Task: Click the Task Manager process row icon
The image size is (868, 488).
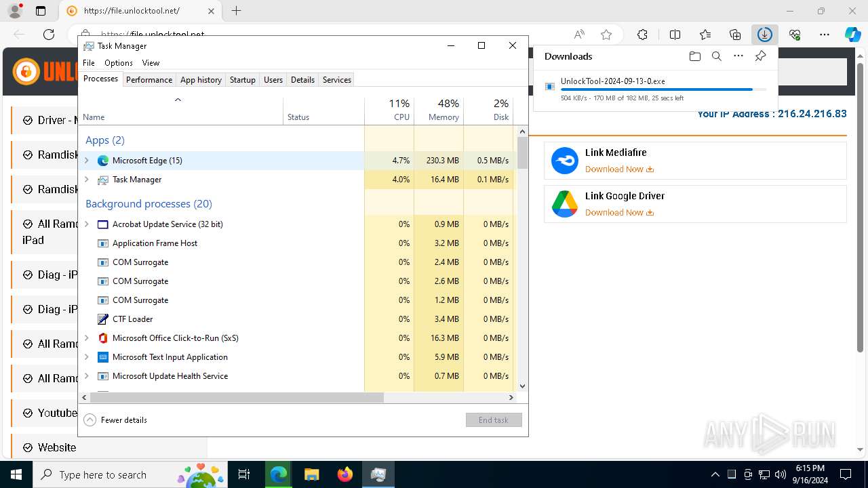Action: (103, 180)
